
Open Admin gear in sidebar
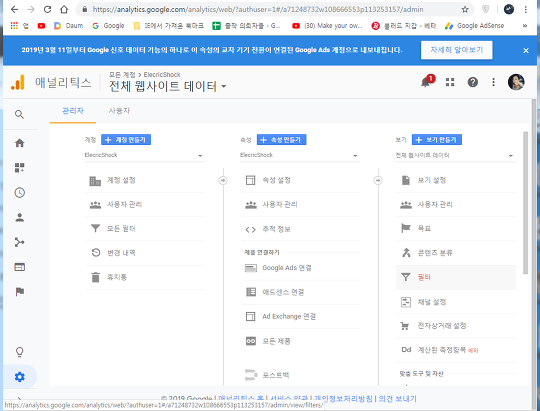point(20,377)
